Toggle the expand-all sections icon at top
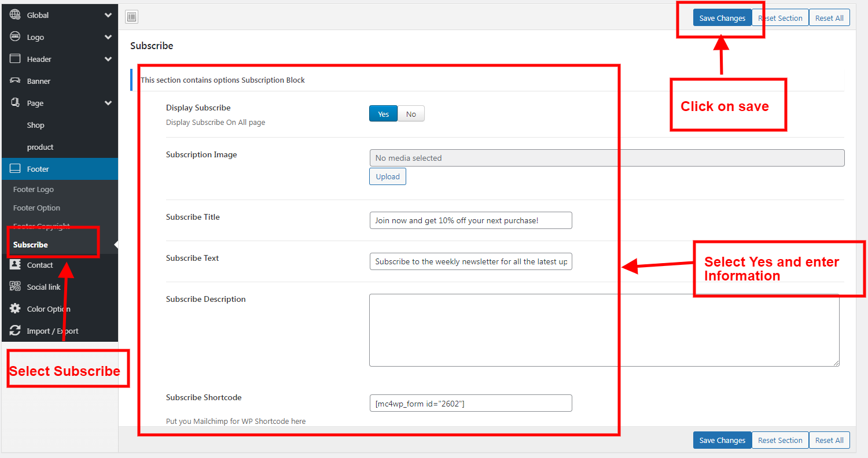The image size is (868, 458). tap(131, 17)
